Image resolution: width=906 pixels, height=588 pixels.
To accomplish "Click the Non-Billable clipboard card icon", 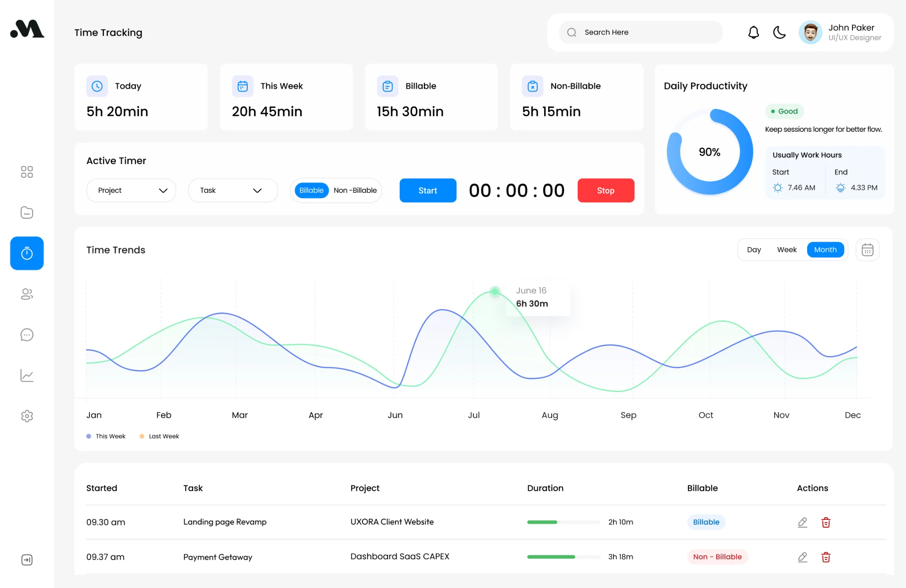I will [x=533, y=86].
